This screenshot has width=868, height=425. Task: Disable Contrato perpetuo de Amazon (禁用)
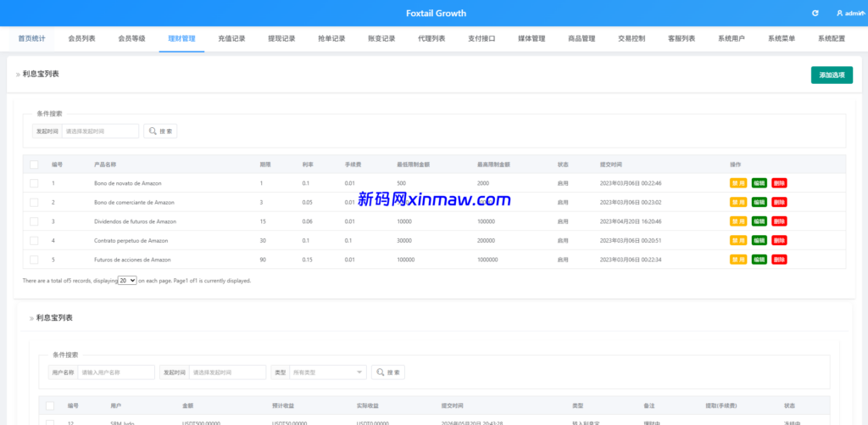(x=738, y=240)
